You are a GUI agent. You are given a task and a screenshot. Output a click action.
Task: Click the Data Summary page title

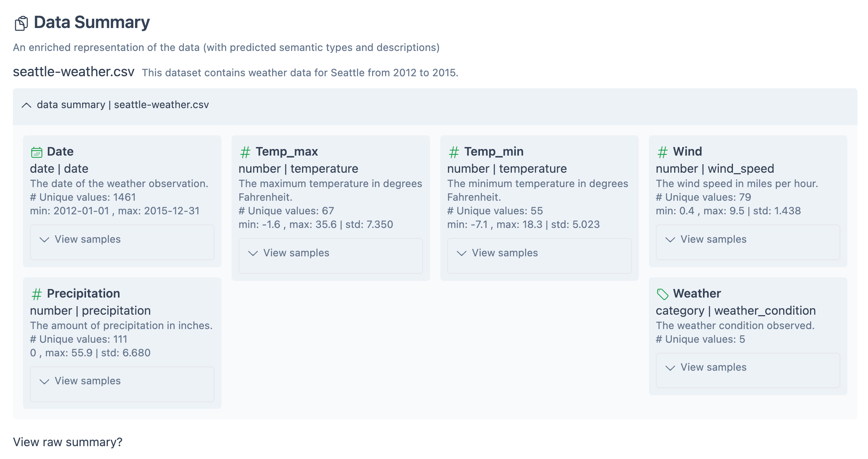click(x=91, y=22)
